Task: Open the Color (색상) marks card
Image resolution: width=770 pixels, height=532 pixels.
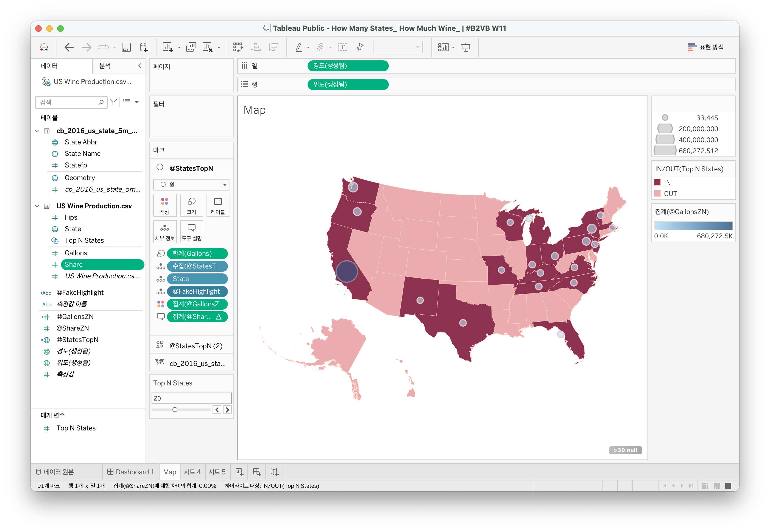Action: [x=165, y=205]
